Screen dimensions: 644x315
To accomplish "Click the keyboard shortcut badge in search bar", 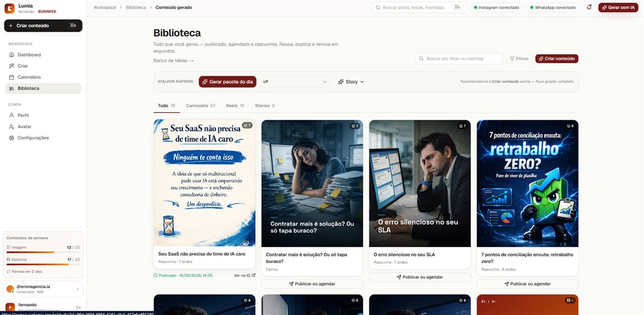I will (457, 8).
